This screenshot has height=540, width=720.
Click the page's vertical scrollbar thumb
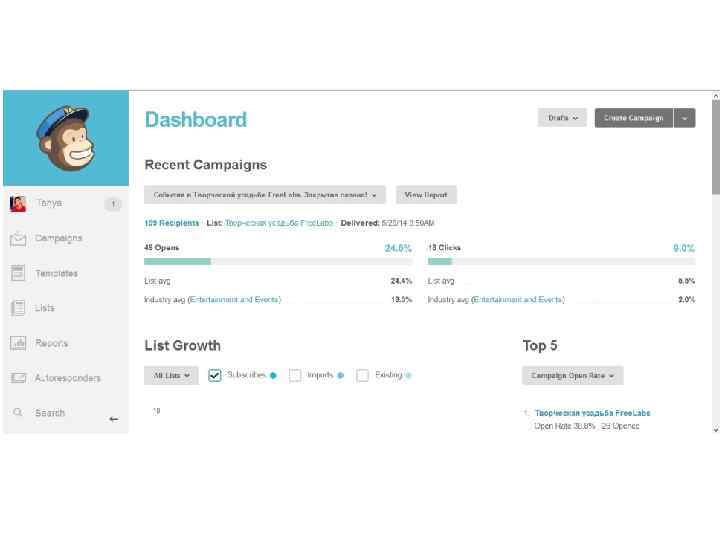[x=716, y=147]
